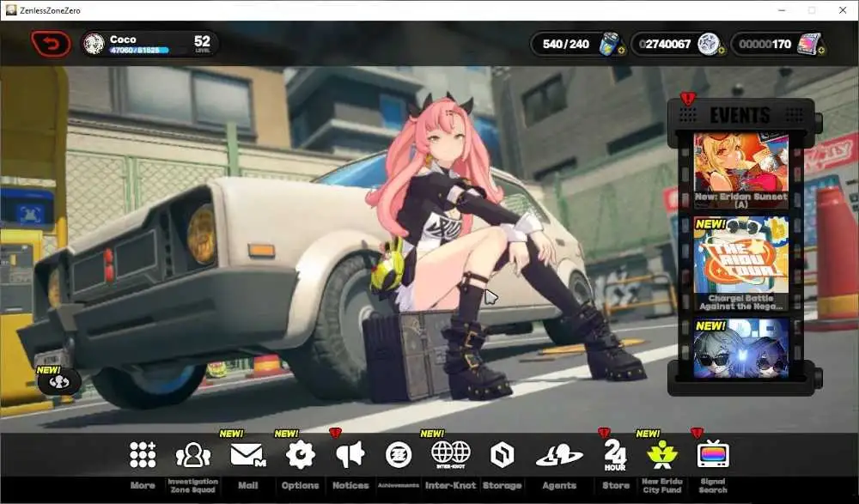Open the More grid menu
Screen dimensions: 859x504
point(143,455)
